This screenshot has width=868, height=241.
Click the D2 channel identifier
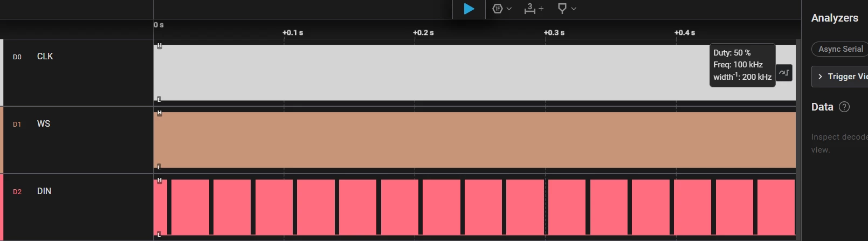point(17,192)
